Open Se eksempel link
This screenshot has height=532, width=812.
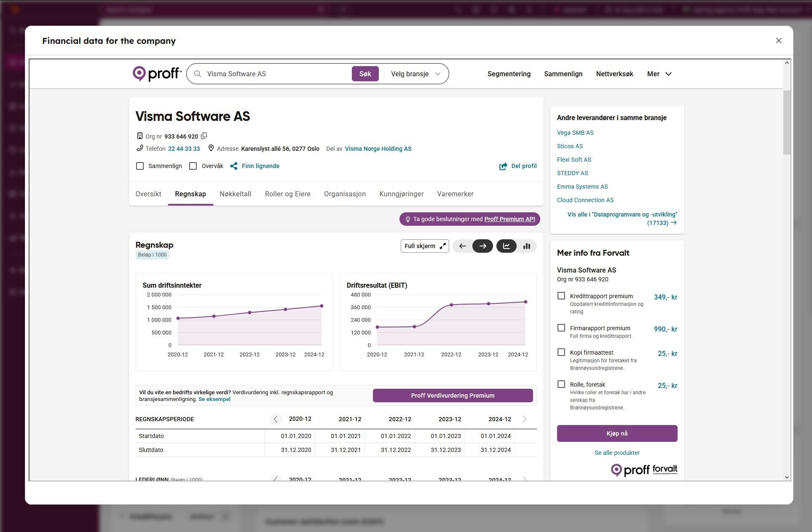tap(214, 399)
